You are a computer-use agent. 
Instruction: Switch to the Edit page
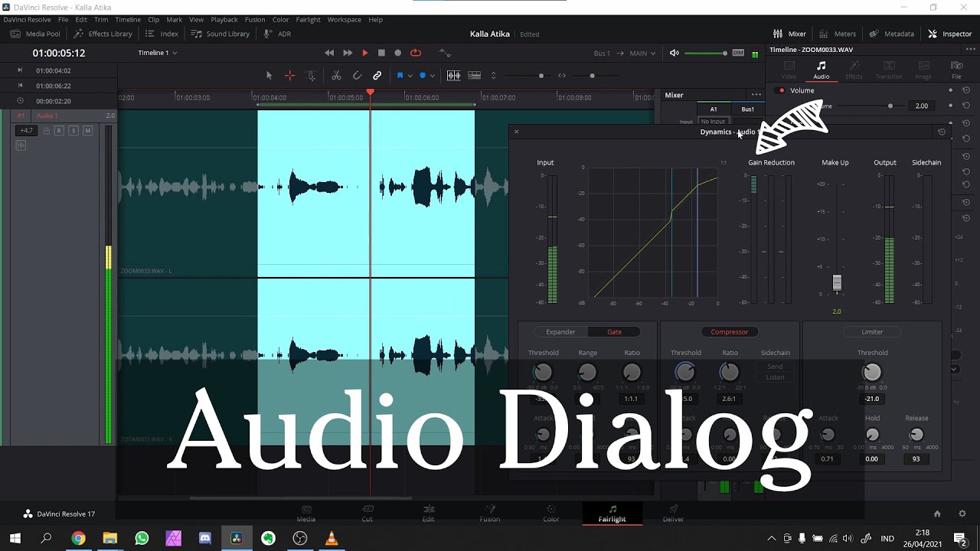429,514
